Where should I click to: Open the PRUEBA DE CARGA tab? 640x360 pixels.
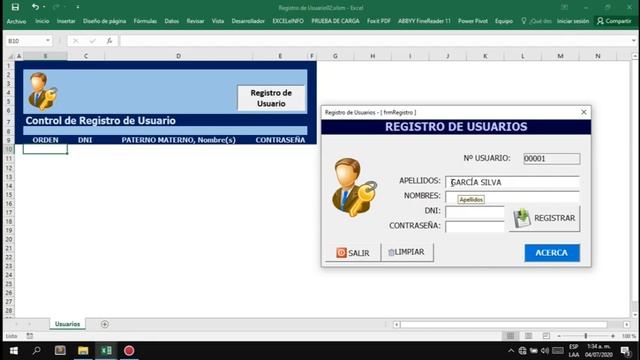click(x=335, y=21)
